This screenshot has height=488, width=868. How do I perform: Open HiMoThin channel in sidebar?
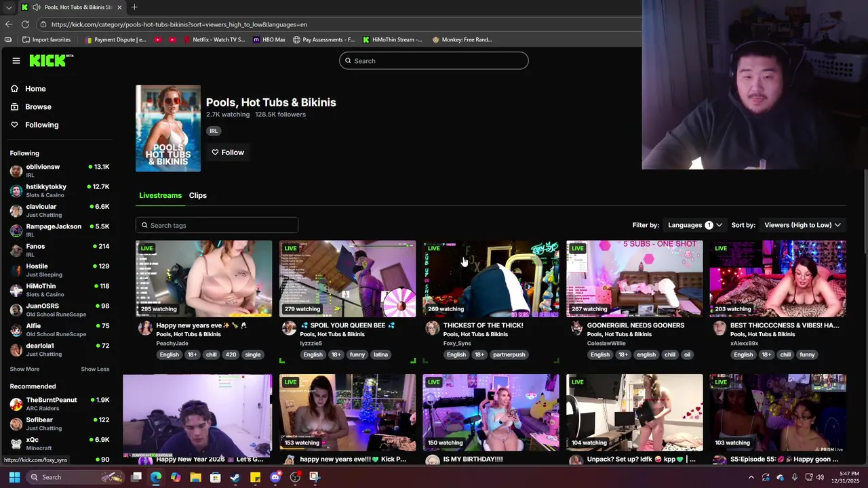point(60,289)
